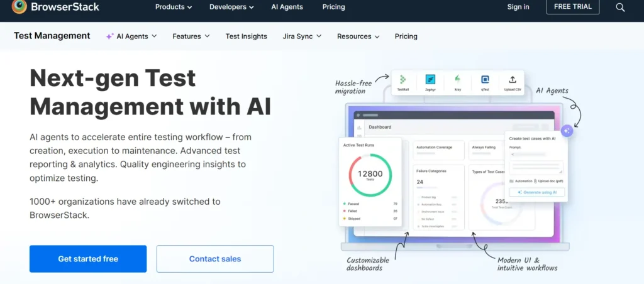Click the FREE TRIAL button

click(572, 6)
